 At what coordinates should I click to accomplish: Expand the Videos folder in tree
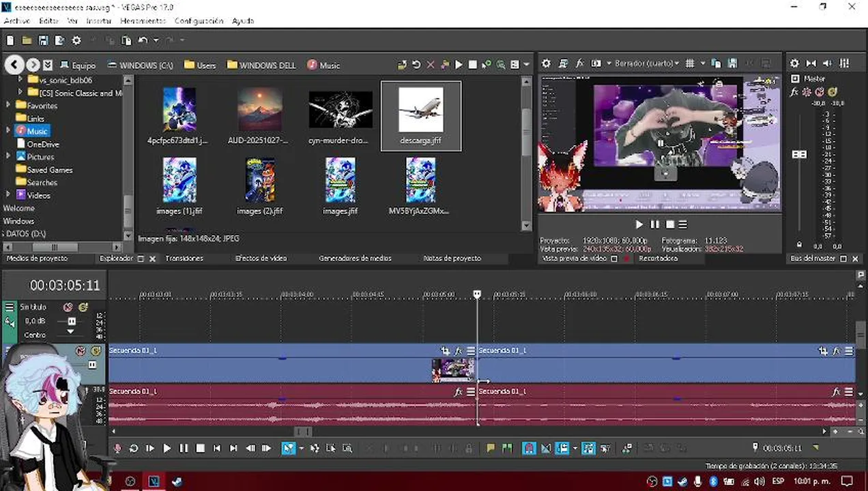(x=8, y=195)
